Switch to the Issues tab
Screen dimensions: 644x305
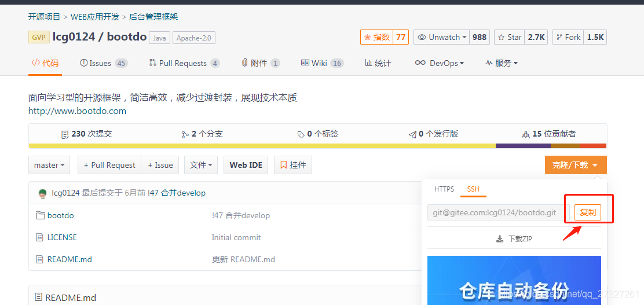point(104,63)
